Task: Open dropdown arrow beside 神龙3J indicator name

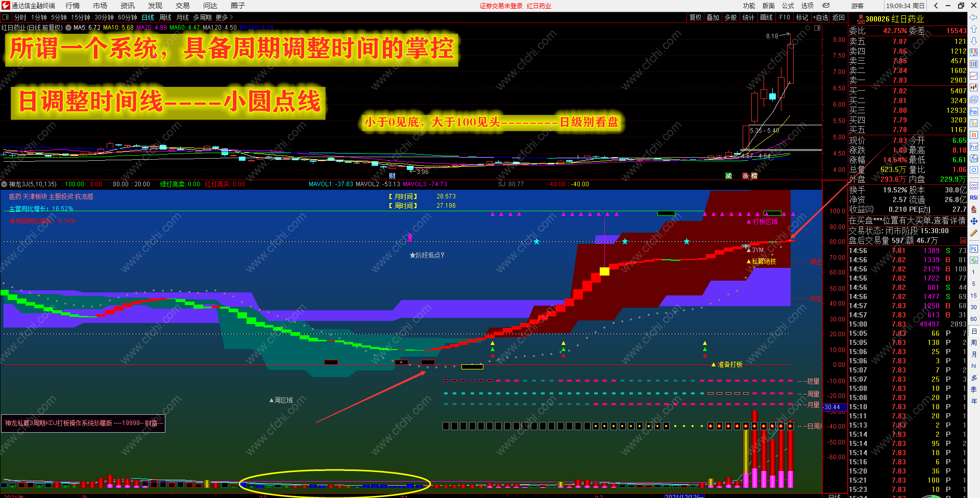Action: point(4,184)
